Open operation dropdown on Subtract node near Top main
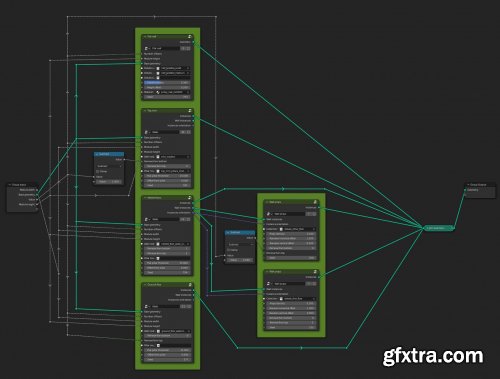The width and height of the screenshot is (500, 379). pyautogui.click(x=109, y=166)
